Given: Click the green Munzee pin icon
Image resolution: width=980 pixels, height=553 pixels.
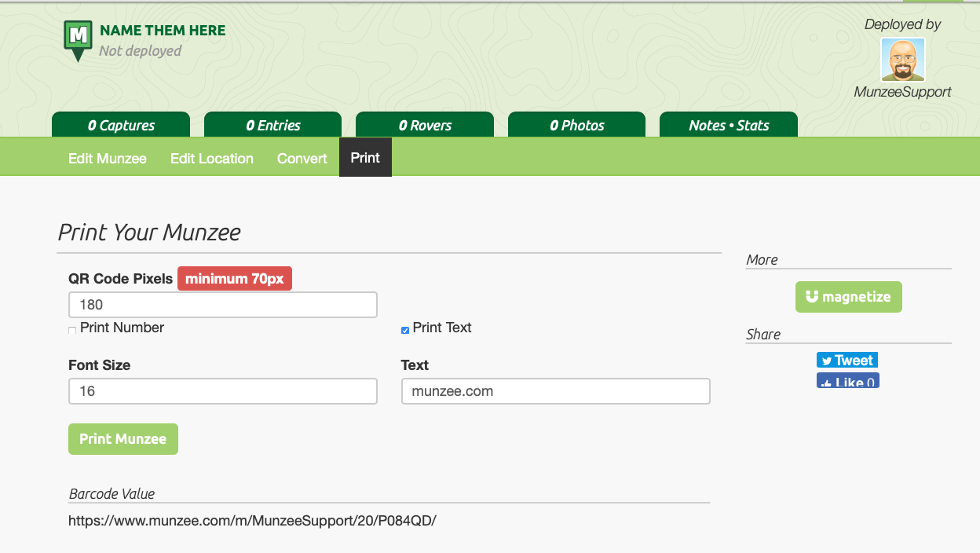Looking at the screenshot, I should [x=78, y=41].
